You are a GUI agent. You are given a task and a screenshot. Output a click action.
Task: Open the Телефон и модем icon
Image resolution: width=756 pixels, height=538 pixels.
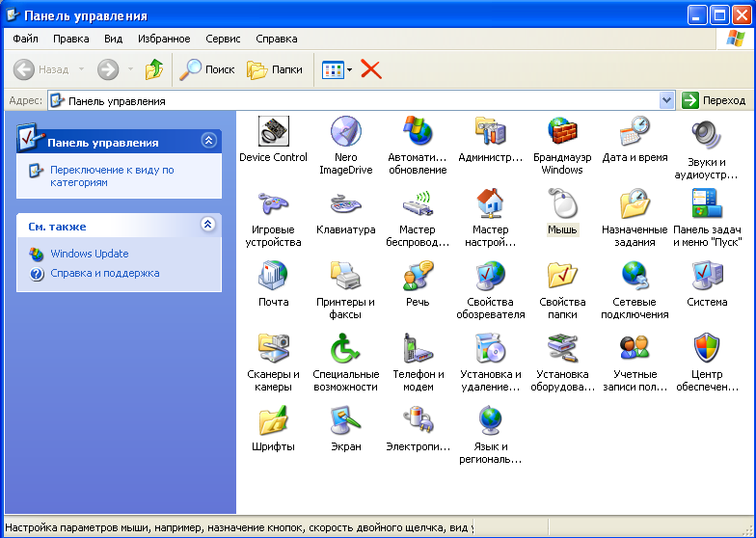pos(418,348)
